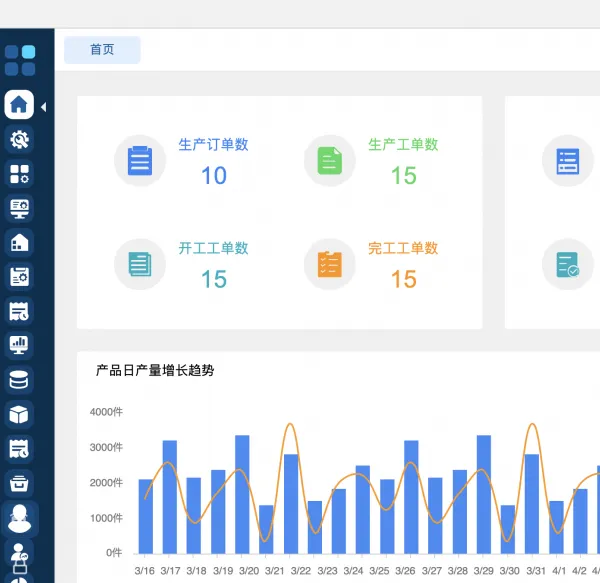This screenshot has width=600, height=583.
Task: Click the 3/29 bar in chart
Action: [x=484, y=494]
